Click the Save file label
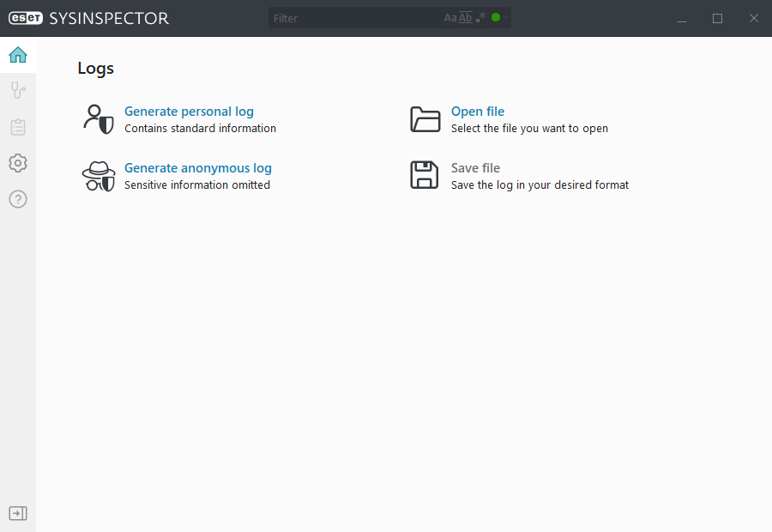This screenshot has width=772, height=532. click(475, 168)
